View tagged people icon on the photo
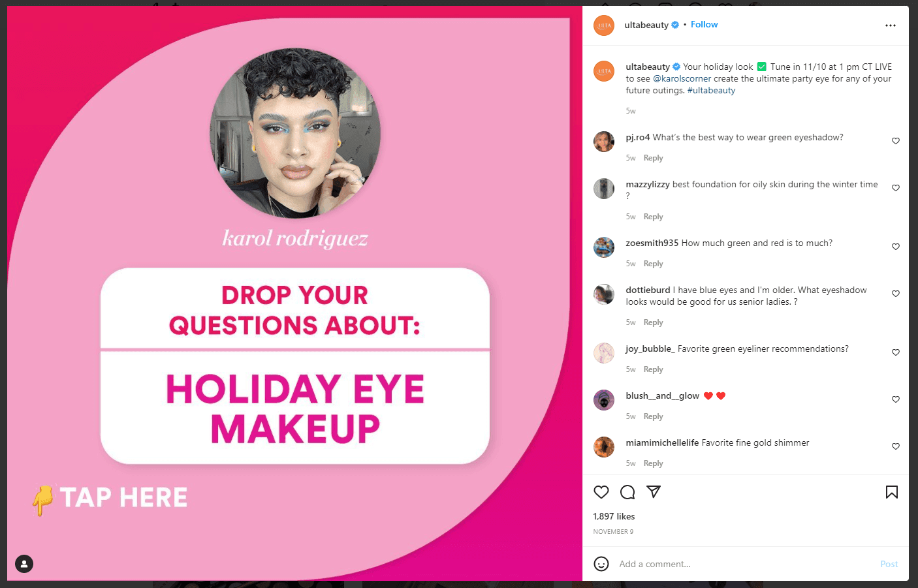Viewport: 918px width, 588px height. point(24,564)
